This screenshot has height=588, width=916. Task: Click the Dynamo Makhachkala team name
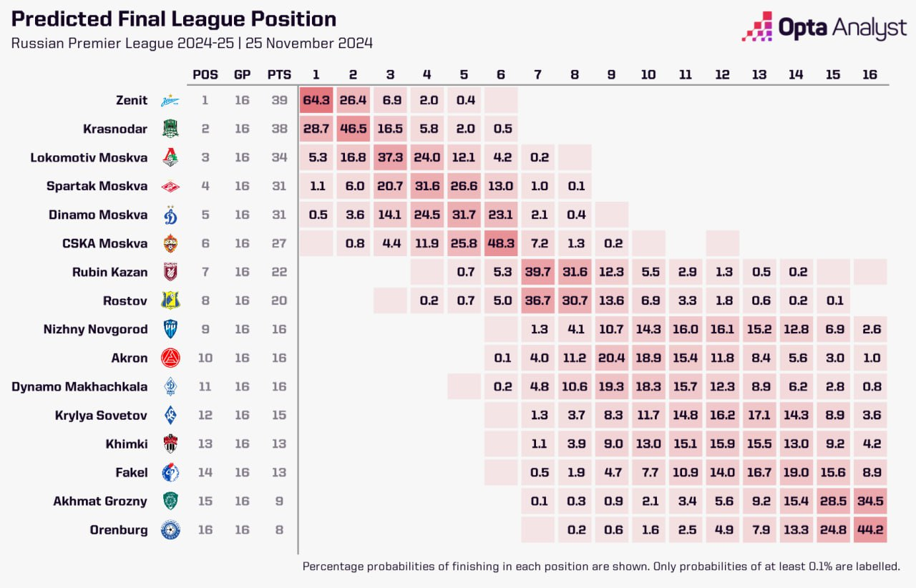click(79, 387)
